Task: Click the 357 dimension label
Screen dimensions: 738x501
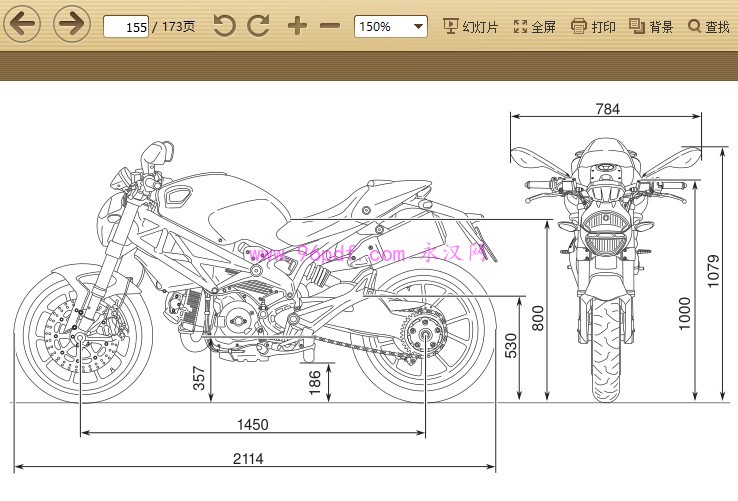Action: coord(199,378)
